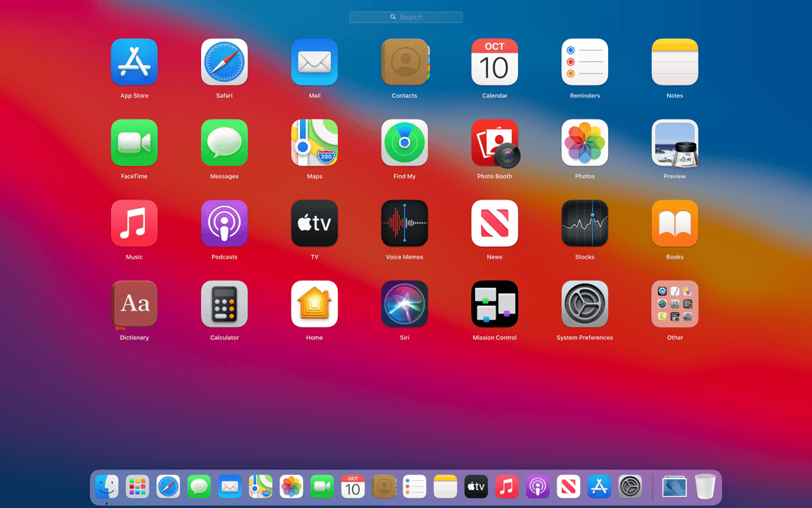812x508 pixels.
Task: Open Contacts from the Dock
Action: click(384, 487)
